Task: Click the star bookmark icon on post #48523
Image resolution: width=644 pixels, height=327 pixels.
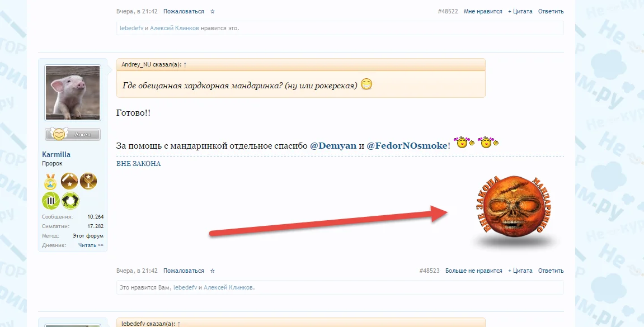Action: click(x=213, y=271)
